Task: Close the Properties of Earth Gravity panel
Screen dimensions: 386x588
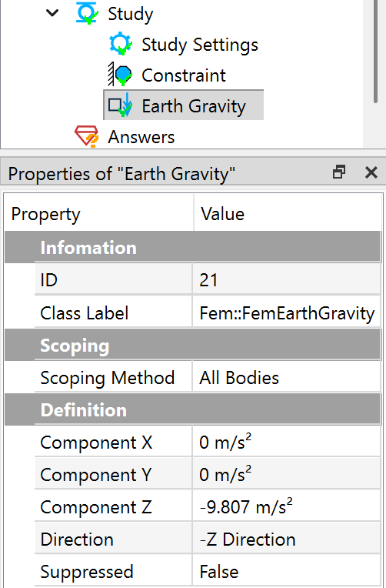Action: tap(371, 172)
